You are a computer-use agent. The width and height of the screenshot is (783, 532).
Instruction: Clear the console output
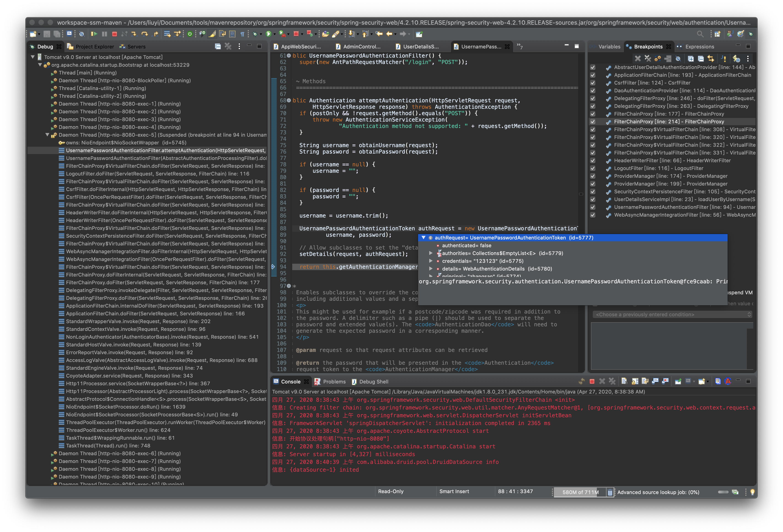click(624, 381)
